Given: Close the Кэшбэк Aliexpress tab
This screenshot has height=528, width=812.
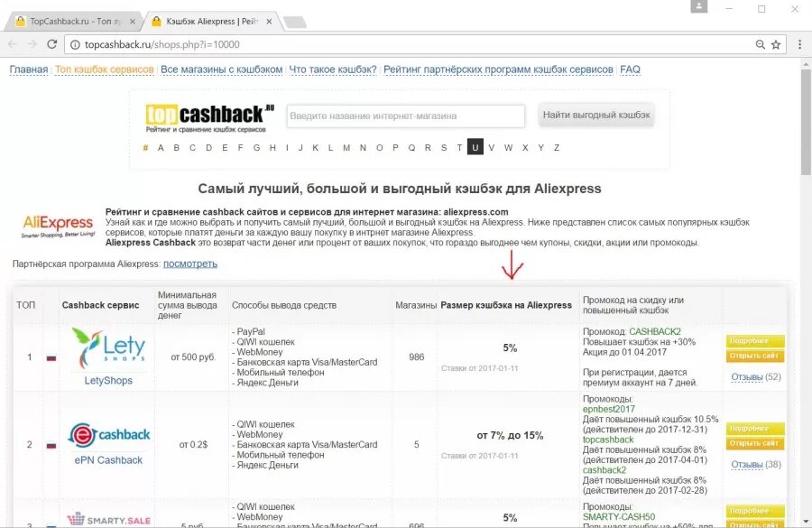Looking at the screenshot, I should pyautogui.click(x=269, y=22).
